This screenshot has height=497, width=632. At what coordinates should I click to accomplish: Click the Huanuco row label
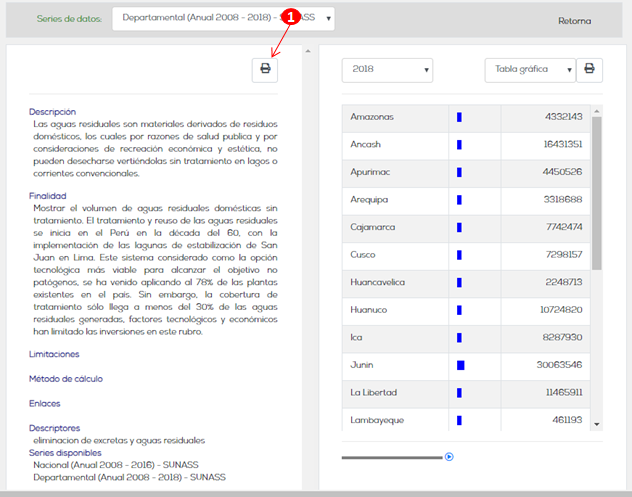pyautogui.click(x=368, y=310)
